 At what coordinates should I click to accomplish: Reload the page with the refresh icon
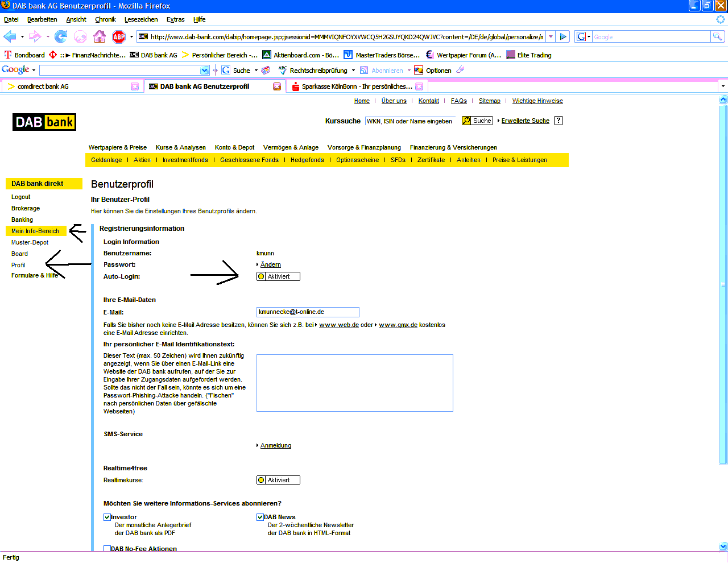[x=60, y=37]
